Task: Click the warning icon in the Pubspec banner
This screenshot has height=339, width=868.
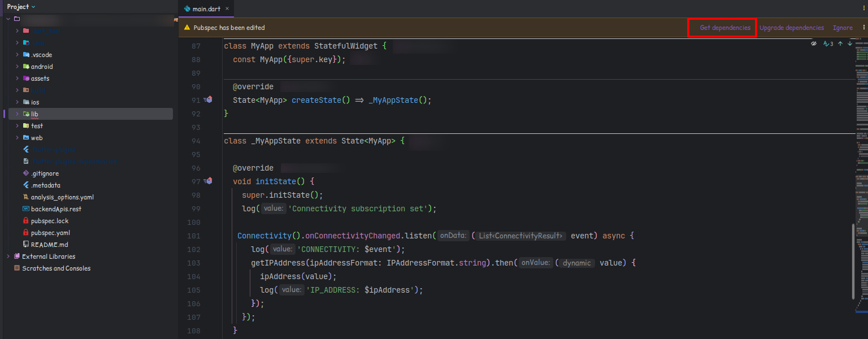Action: [x=187, y=28]
